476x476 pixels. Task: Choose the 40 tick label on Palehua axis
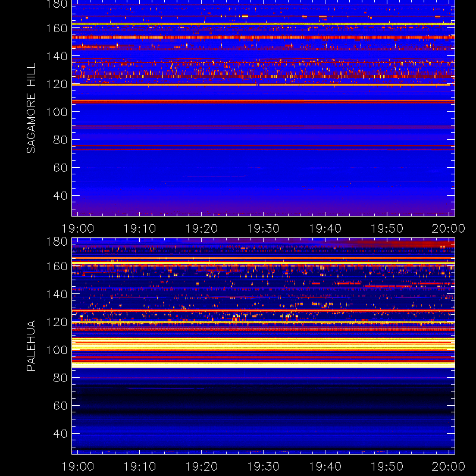(61, 434)
